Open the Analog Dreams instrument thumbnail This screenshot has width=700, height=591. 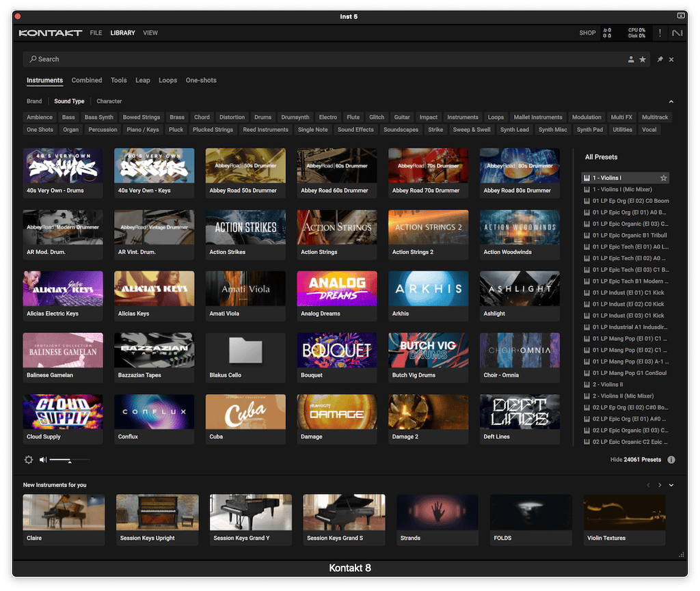pyautogui.click(x=336, y=288)
